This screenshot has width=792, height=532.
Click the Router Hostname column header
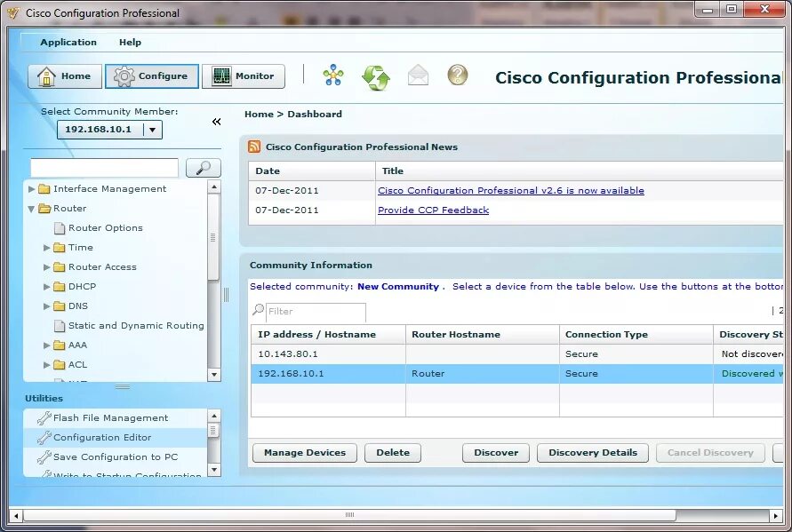tap(483, 335)
